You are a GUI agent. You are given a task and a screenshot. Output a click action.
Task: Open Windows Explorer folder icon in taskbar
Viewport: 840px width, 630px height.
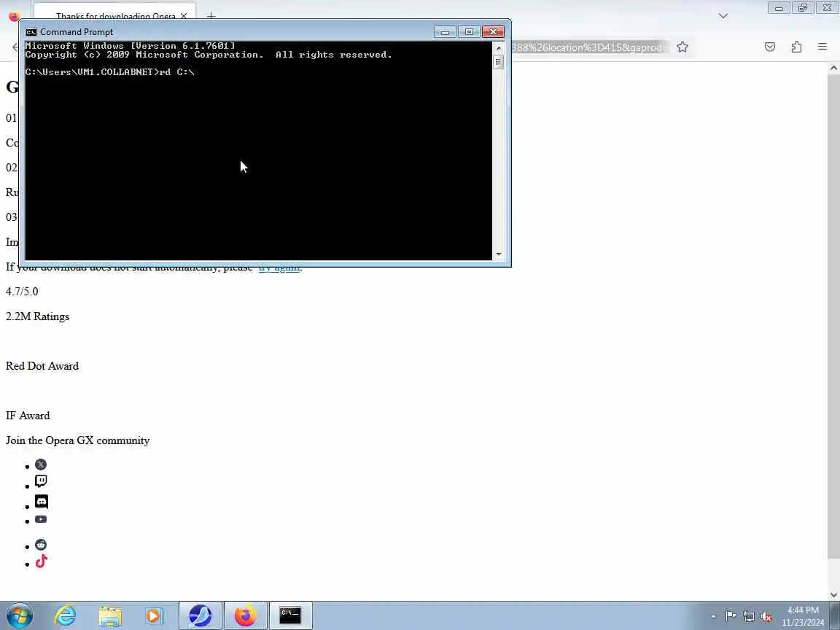coord(110,615)
